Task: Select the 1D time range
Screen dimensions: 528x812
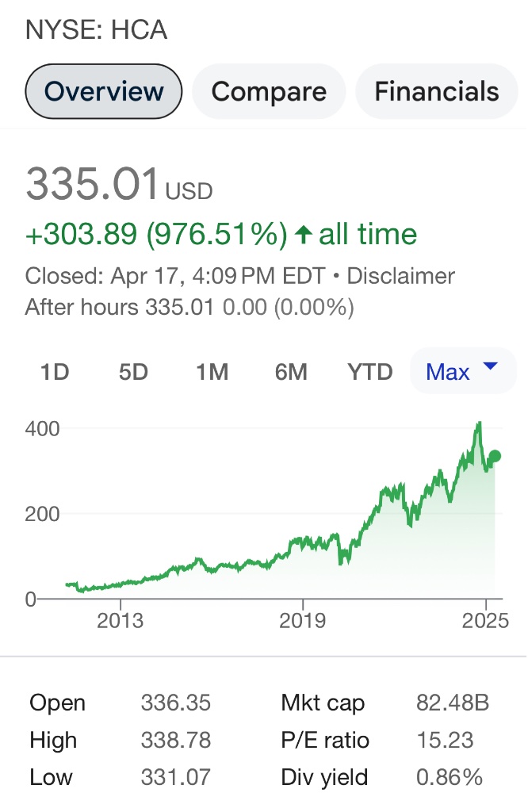Action: click(x=55, y=371)
